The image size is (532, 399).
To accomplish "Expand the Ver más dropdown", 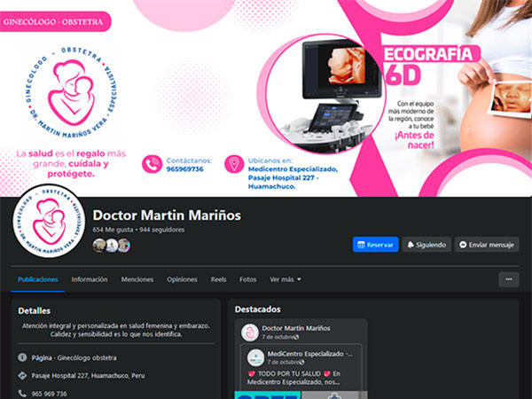I will click(286, 279).
